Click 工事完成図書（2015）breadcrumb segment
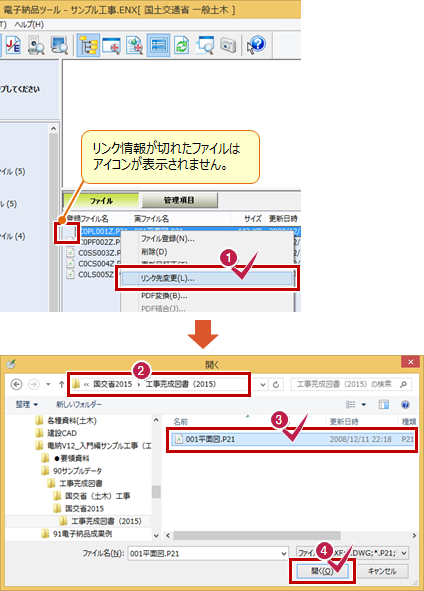Viewport: 424px width, 591px height. coord(181,384)
